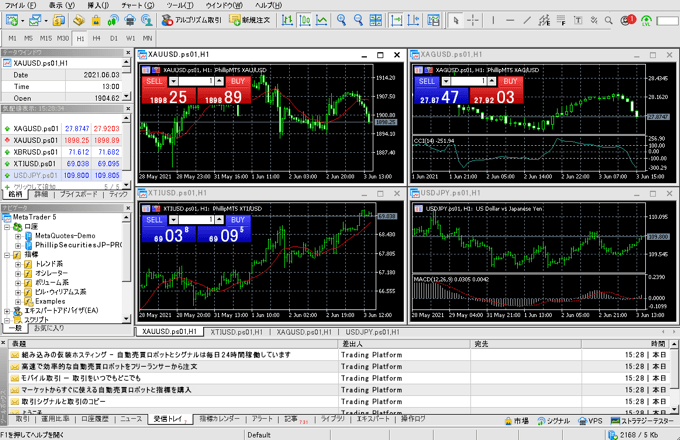Select the equidistant channel tool

[x=544, y=20]
